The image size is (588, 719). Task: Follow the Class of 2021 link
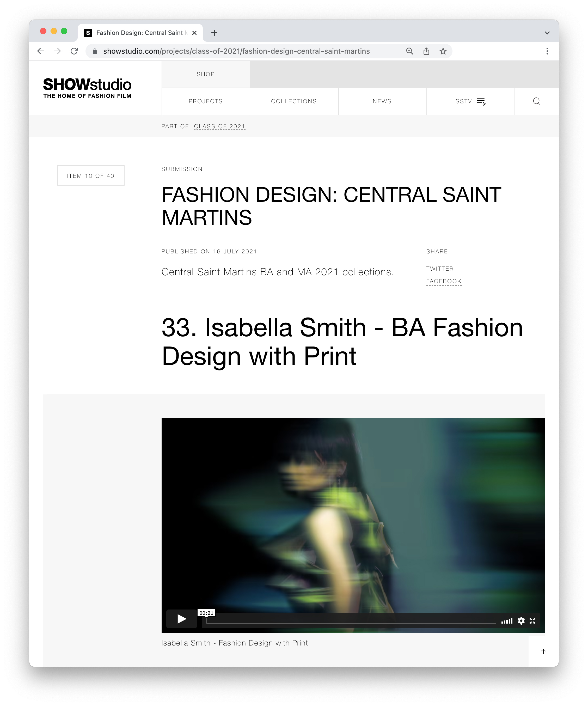219,126
